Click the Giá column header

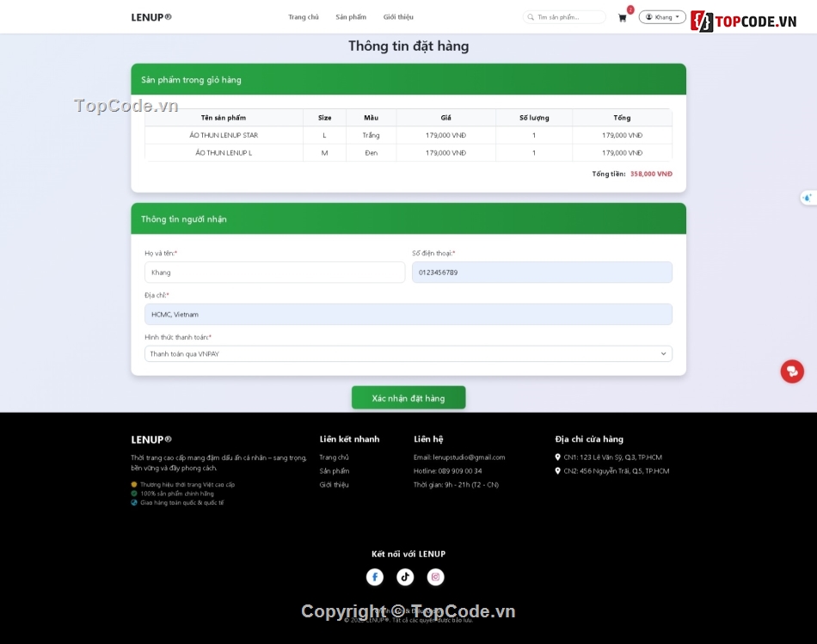click(446, 118)
